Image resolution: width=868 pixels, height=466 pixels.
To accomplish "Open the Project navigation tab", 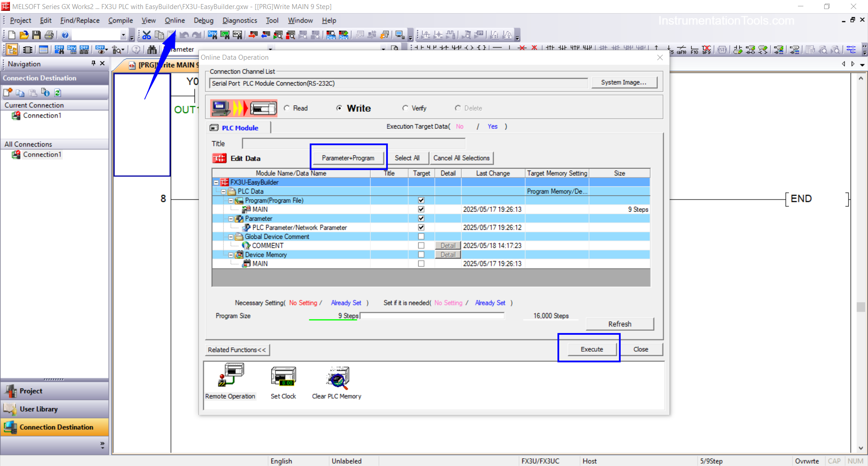I will pos(54,391).
